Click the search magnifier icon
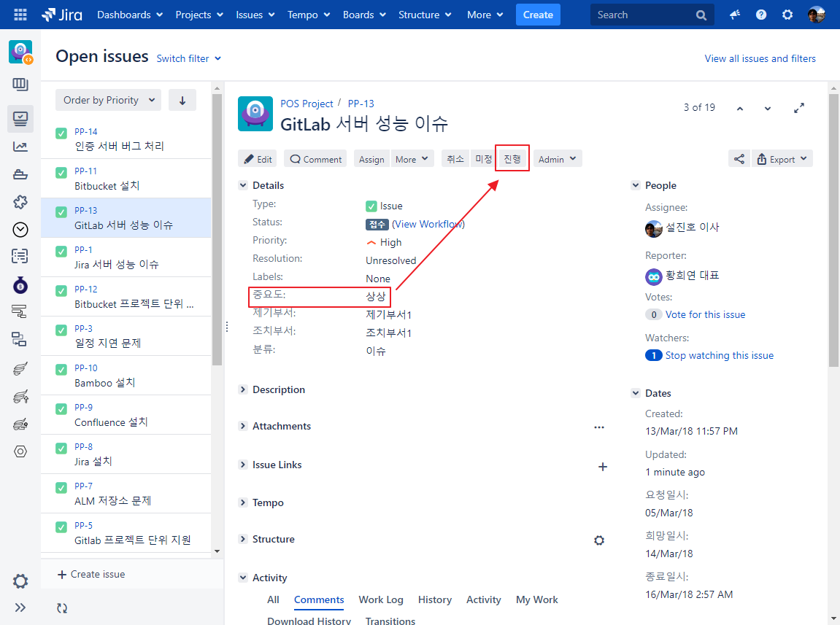840x625 pixels. pyautogui.click(x=701, y=15)
